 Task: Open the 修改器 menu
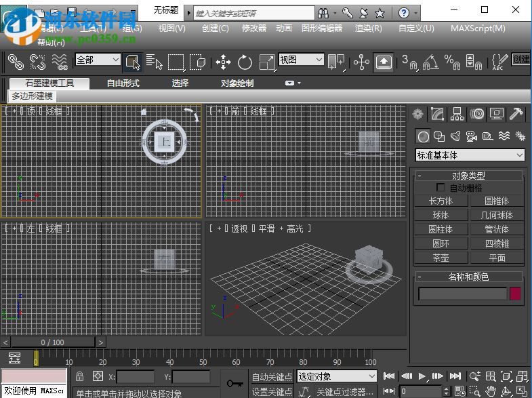tap(254, 28)
